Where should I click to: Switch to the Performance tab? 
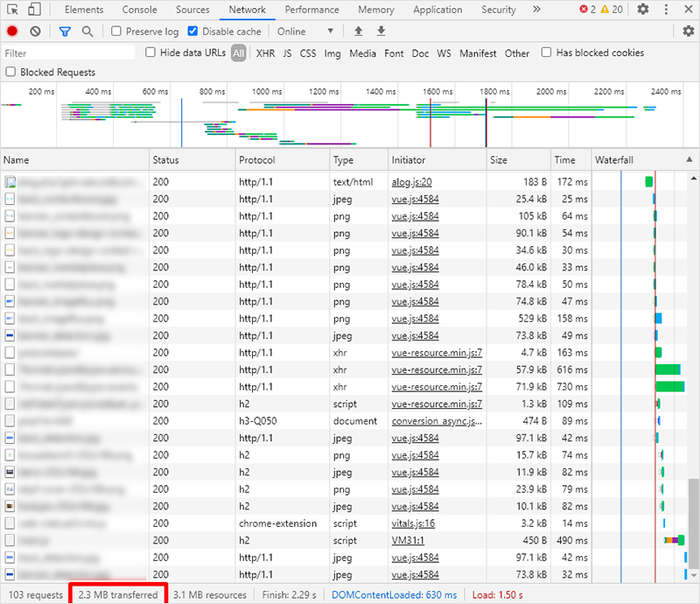tap(311, 10)
